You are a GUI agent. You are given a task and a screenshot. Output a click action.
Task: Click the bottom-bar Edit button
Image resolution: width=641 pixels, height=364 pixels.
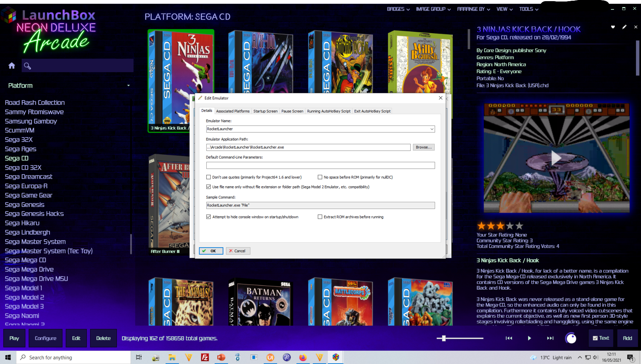tap(76, 338)
